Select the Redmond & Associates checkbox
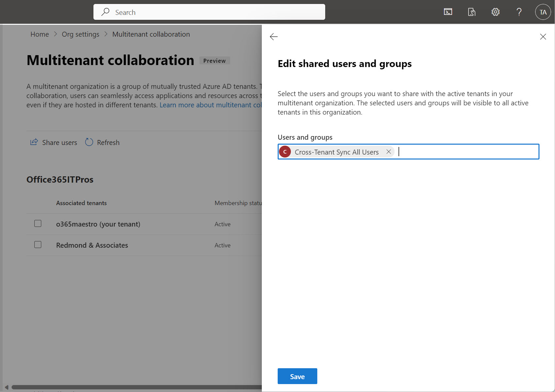 38,245
